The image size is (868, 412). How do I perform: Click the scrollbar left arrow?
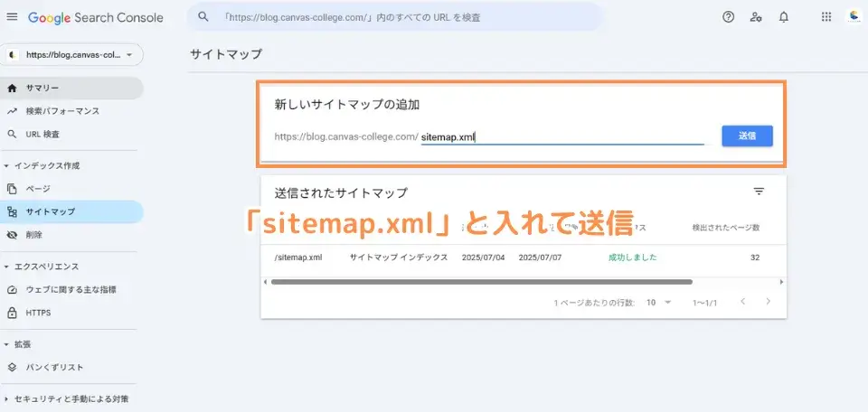pyautogui.click(x=265, y=282)
